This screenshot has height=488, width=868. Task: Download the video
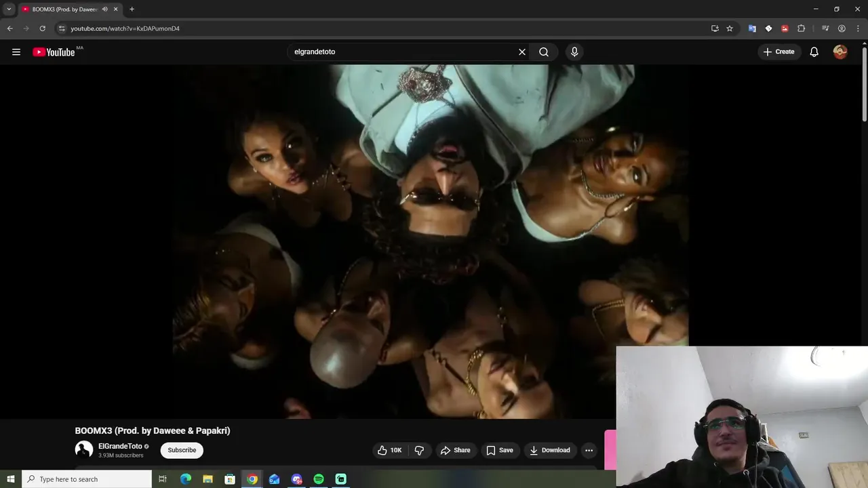pyautogui.click(x=550, y=450)
